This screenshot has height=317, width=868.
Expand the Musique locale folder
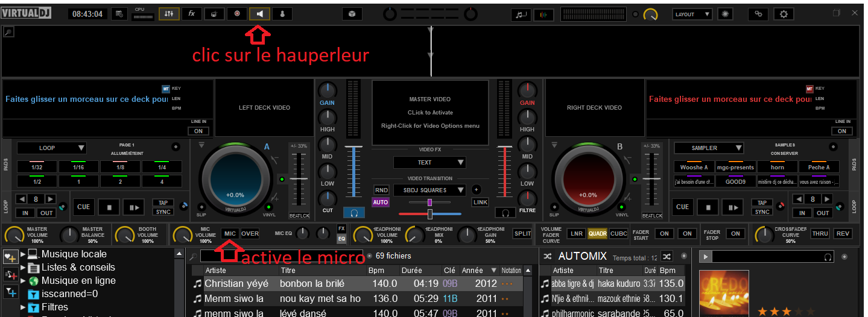[24, 254]
